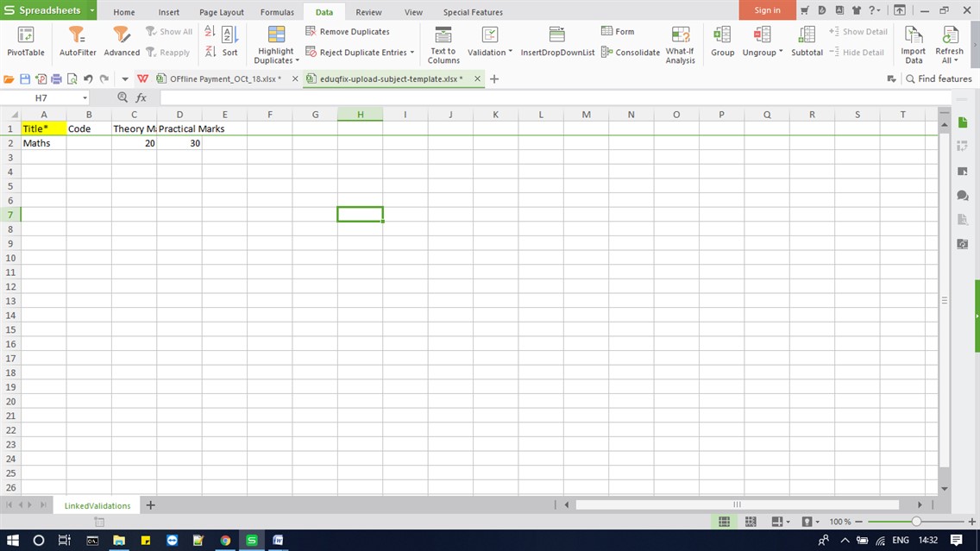Click zoom out minus button
The image size is (980, 551).
858,522
